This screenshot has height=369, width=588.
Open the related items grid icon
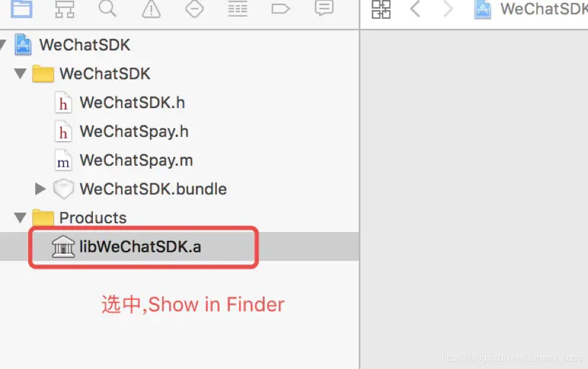point(381,9)
